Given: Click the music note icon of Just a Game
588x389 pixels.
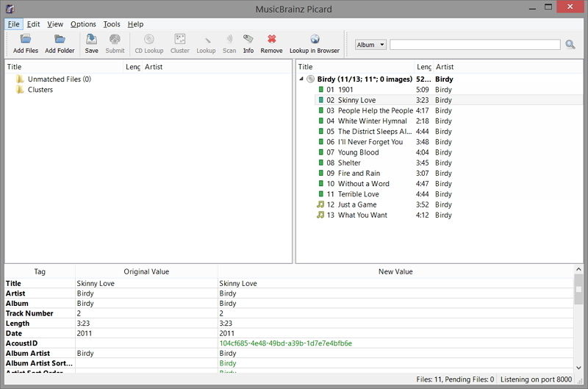Looking at the screenshot, I should 320,204.
